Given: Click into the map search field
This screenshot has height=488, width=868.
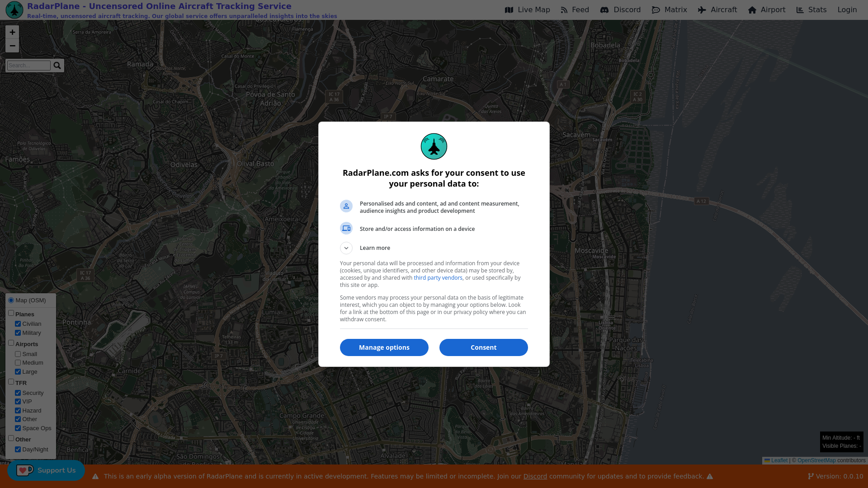Looking at the screenshot, I should (29, 66).
